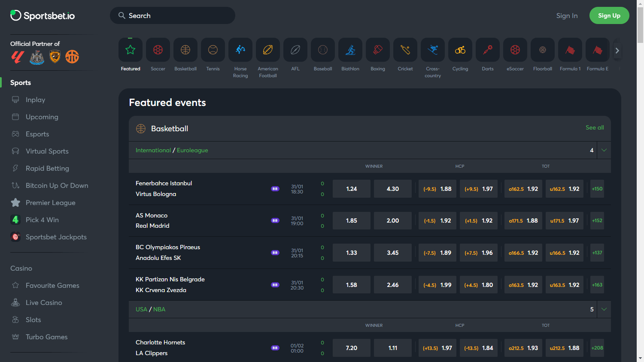The width and height of the screenshot is (644, 362).
Task: Select Anadolu Efes winner odds 3.45
Action: point(393,253)
